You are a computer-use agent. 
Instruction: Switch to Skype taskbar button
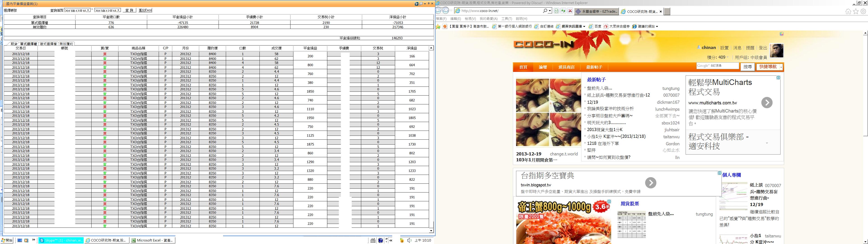(x=61, y=240)
